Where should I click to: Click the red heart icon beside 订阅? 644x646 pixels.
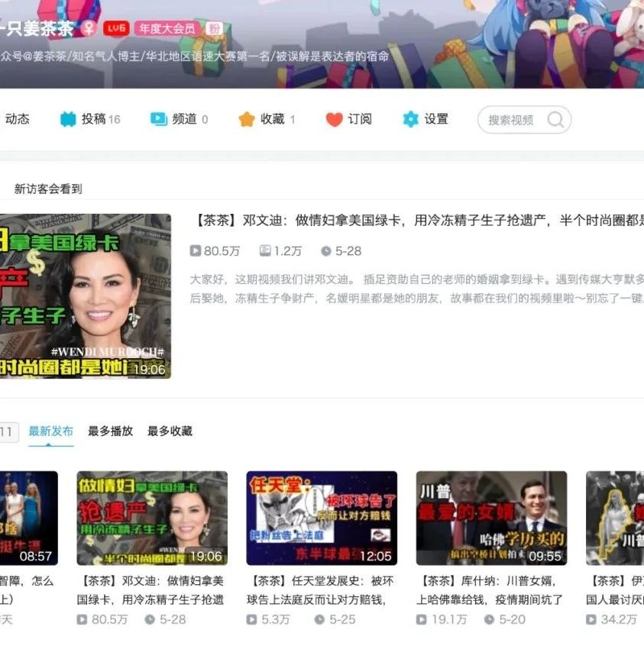(334, 119)
